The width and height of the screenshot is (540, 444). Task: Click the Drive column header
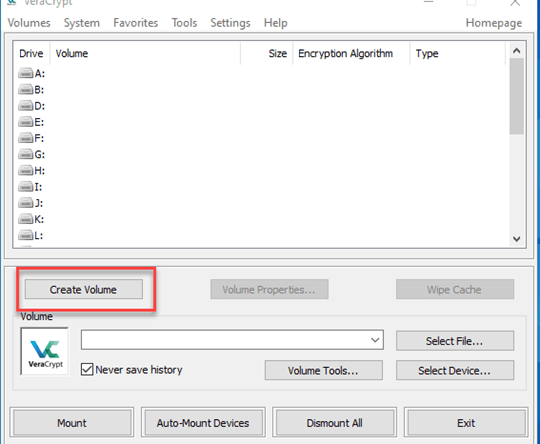point(31,53)
